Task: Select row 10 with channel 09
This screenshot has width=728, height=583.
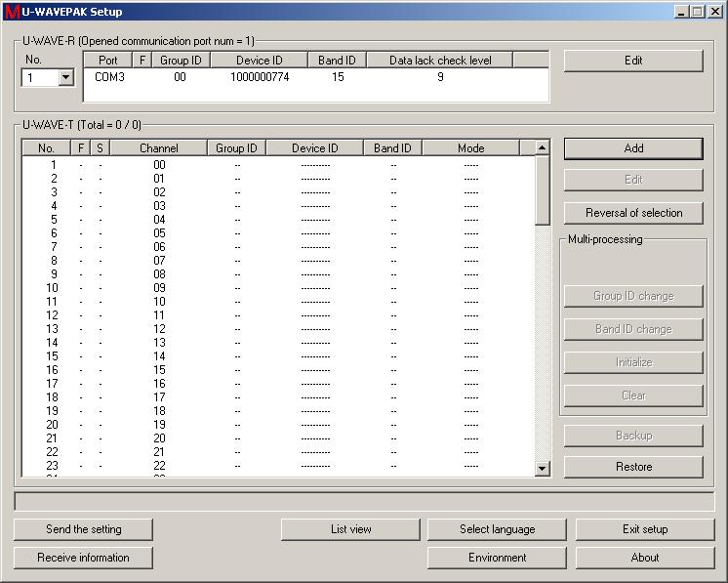Action: (x=278, y=288)
